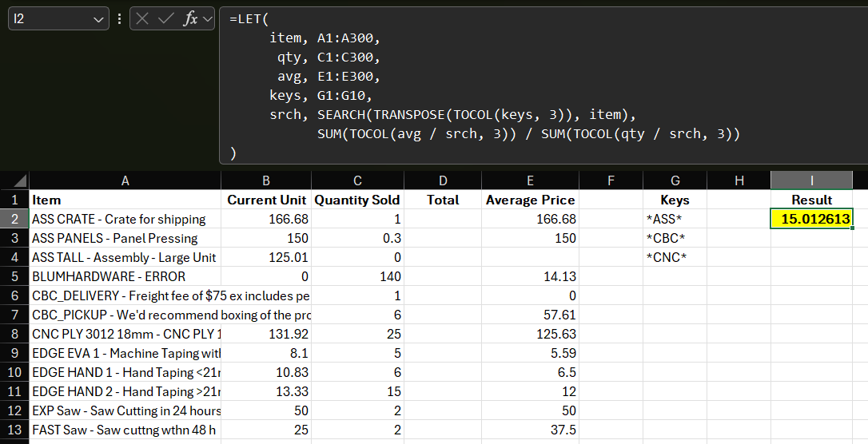Select ASS PANELS - Panel Pressing cell
Screen dimensions: 868x444
click(x=125, y=238)
